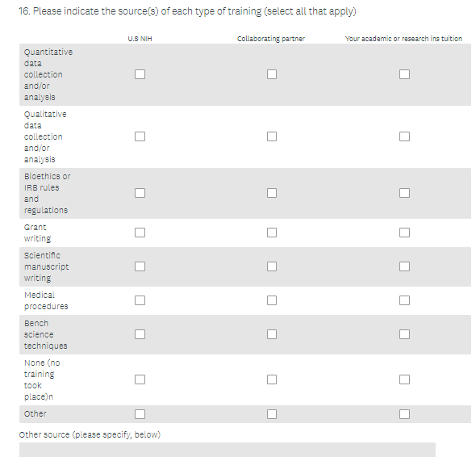The width and height of the screenshot is (476, 457).
Task: Check academic institution for Quantitative data collection
Action: click(404, 74)
